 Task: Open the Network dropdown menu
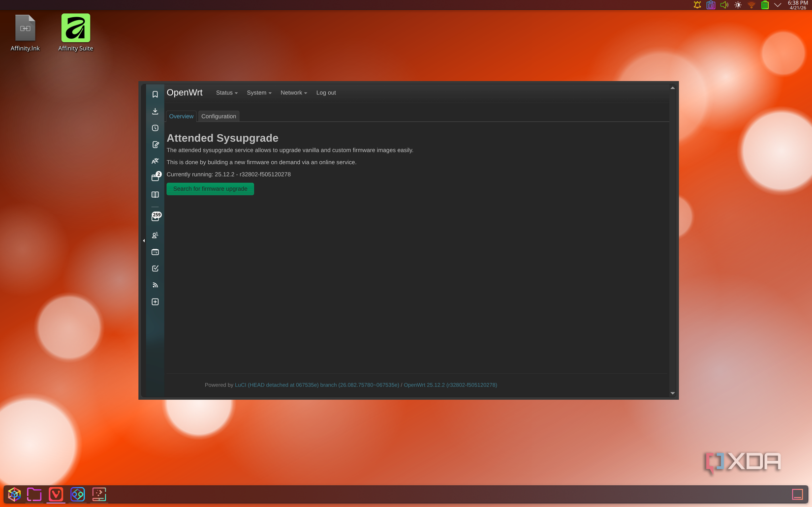[x=294, y=92]
